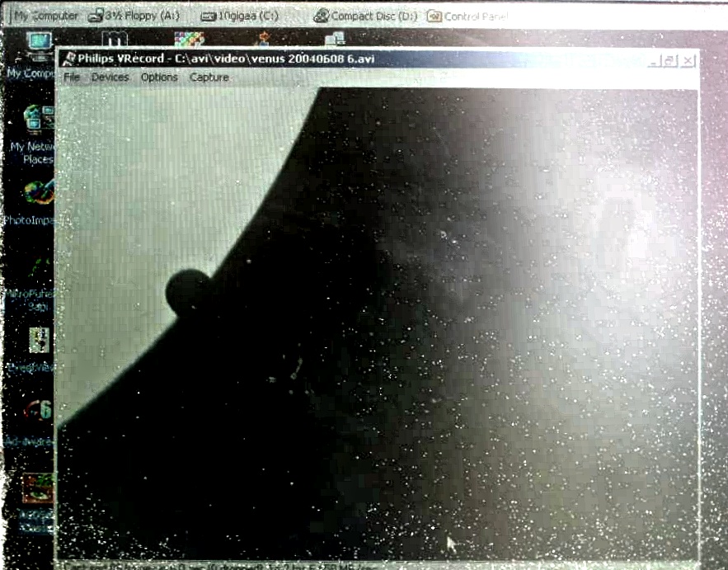
Task: Open the File menu in VRecord
Action: pos(72,78)
